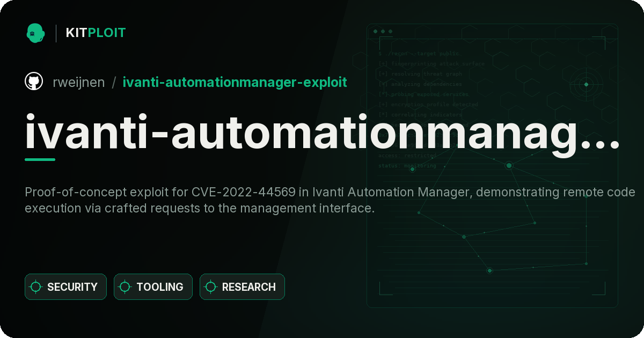
Task: Open the ivanti-automationmanager-exploit repository link
Action: (235, 82)
